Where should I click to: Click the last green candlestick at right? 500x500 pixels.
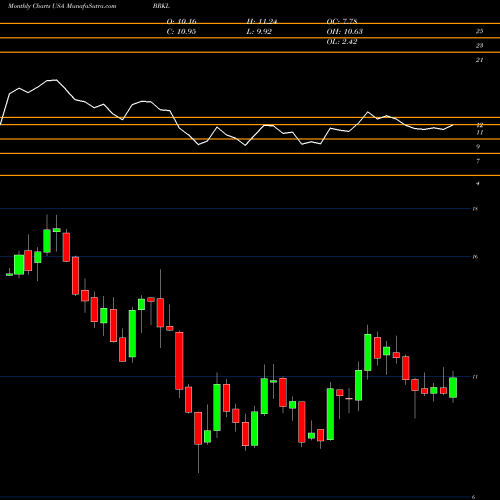pos(453,387)
